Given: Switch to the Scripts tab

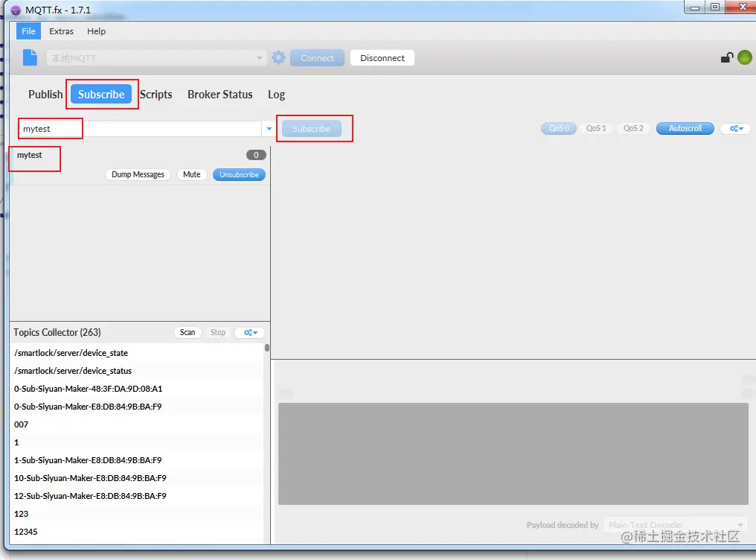Looking at the screenshot, I should point(156,94).
